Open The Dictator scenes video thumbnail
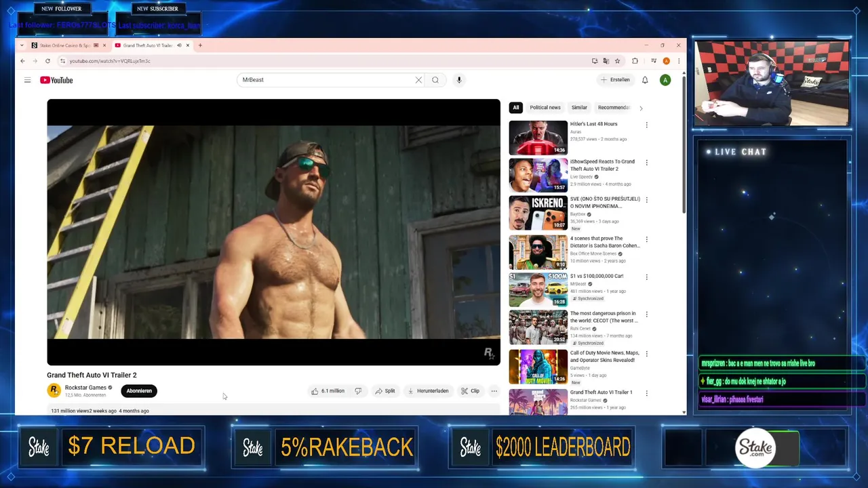868x488 pixels. (x=538, y=252)
